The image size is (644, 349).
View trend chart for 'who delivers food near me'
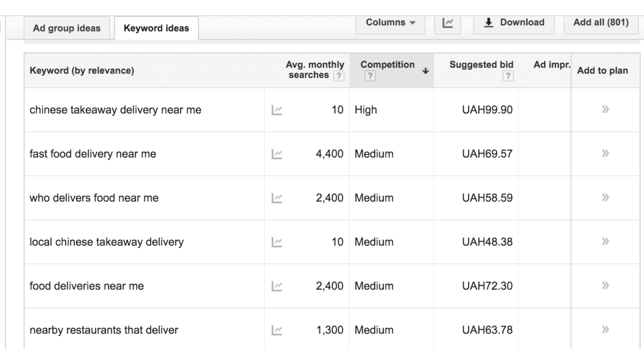tap(277, 198)
